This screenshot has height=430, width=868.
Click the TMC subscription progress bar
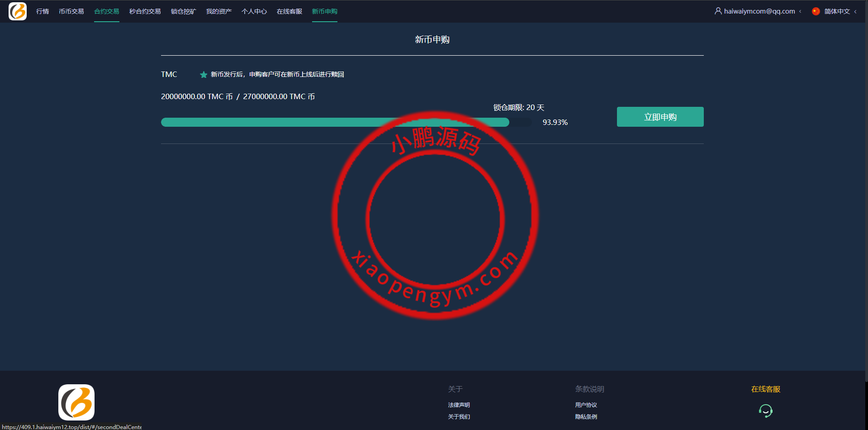pyautogui.click(x=317, y=122)
